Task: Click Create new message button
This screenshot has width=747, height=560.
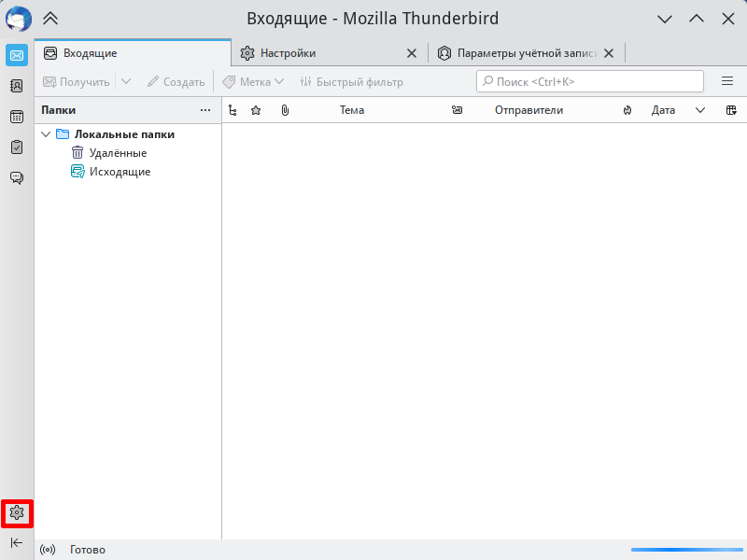Action: 176,82
